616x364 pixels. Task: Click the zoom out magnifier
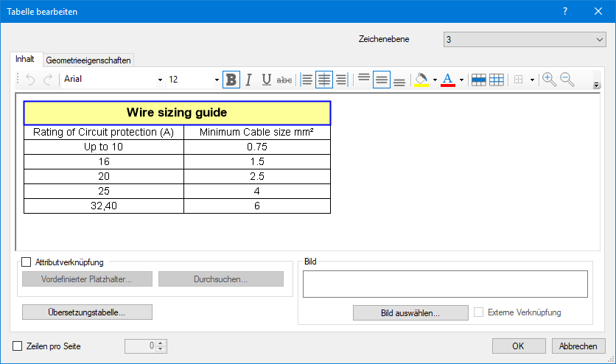(567, 80)
